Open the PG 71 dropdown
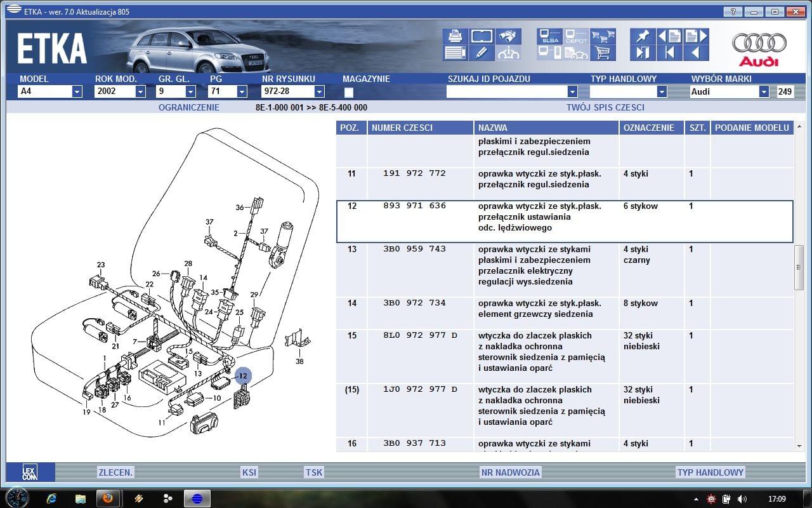 coord(242,91)
